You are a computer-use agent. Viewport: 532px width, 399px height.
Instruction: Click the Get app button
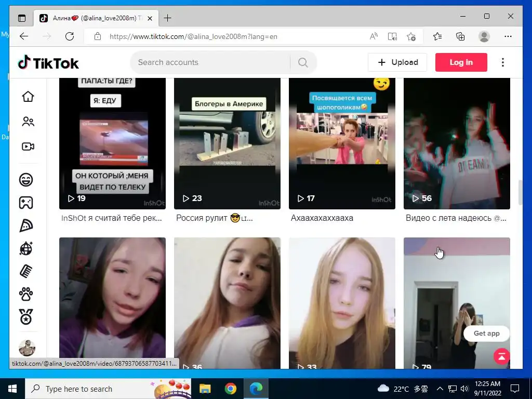486,334
